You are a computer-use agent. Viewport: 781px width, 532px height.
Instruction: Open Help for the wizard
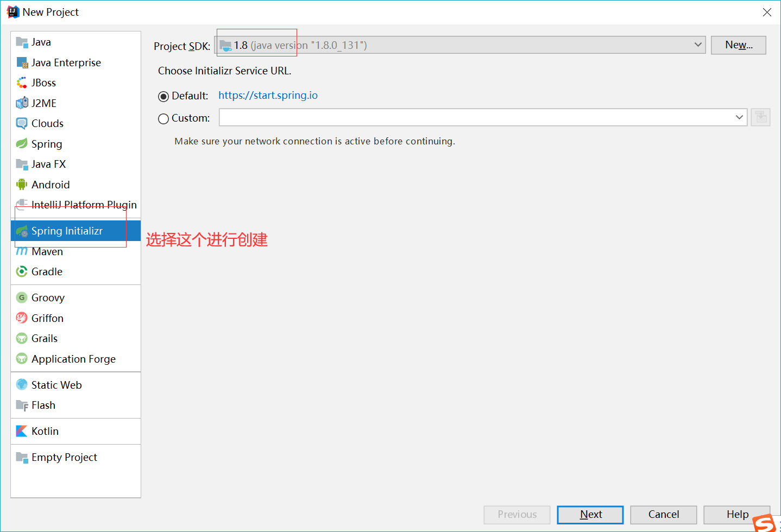click(x=737, y=515)
